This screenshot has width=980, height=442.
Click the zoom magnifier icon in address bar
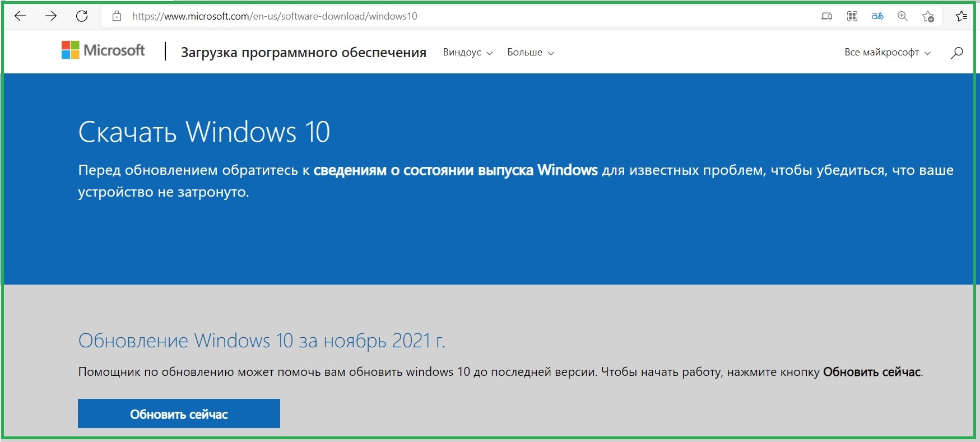pos(903,16)
